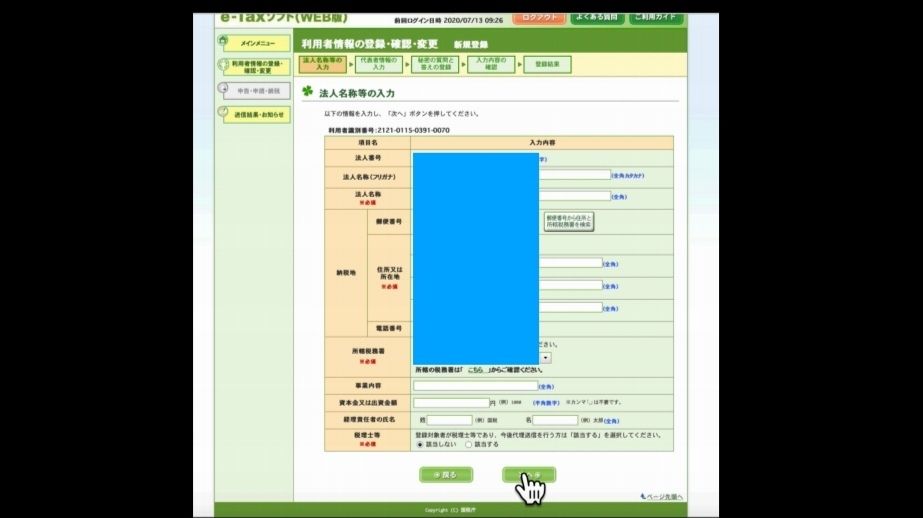Click the 事業内容 input field
The height and width of the screenshot is (518, 923).
tap(475, 385)
